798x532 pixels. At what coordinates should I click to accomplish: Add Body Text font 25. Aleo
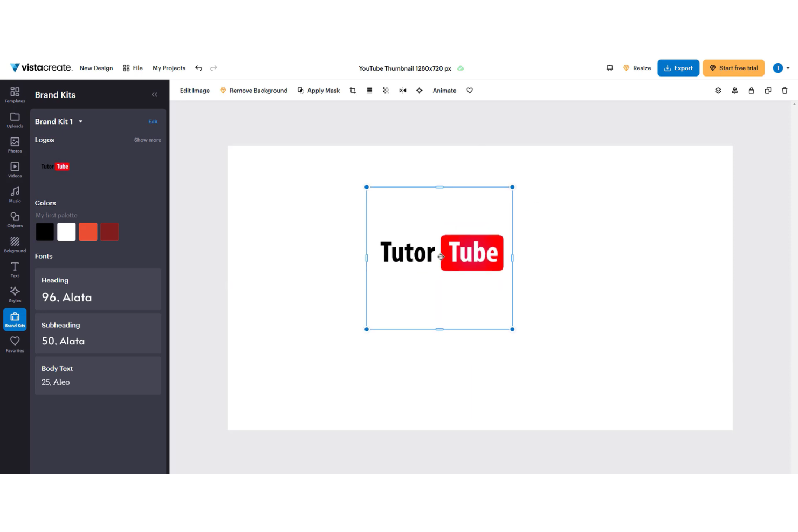(98, 376)
